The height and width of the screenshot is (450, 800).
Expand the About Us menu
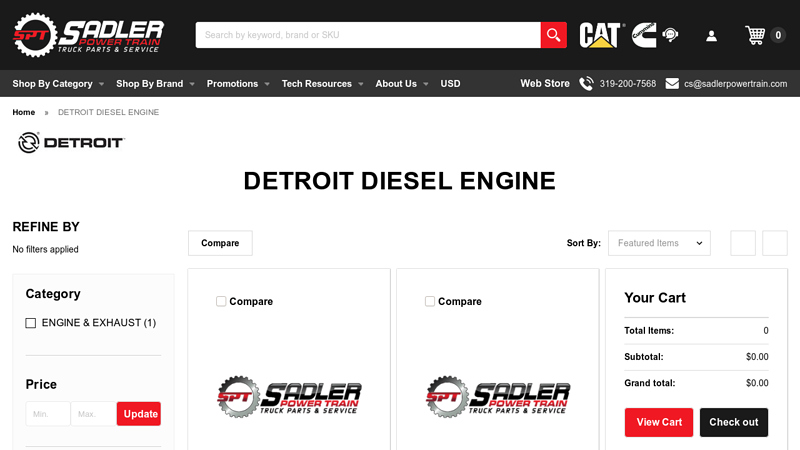coord(402,84)
